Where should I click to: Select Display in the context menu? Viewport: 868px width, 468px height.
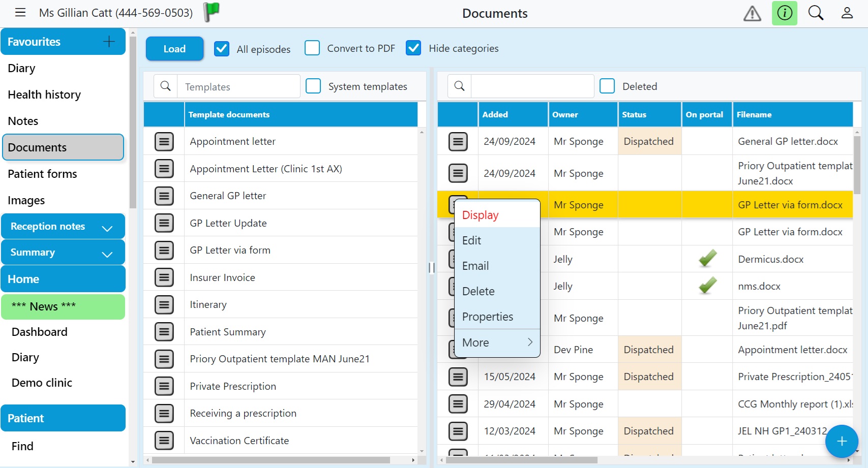coord(497,215)
